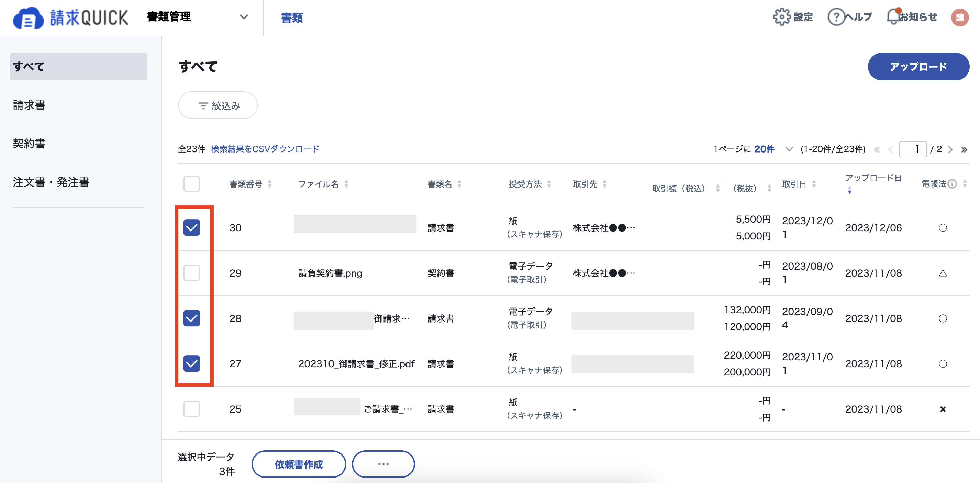Screen dimensions: 980x483
Task: Open the user avatar menu
Action: pos(959,18)
